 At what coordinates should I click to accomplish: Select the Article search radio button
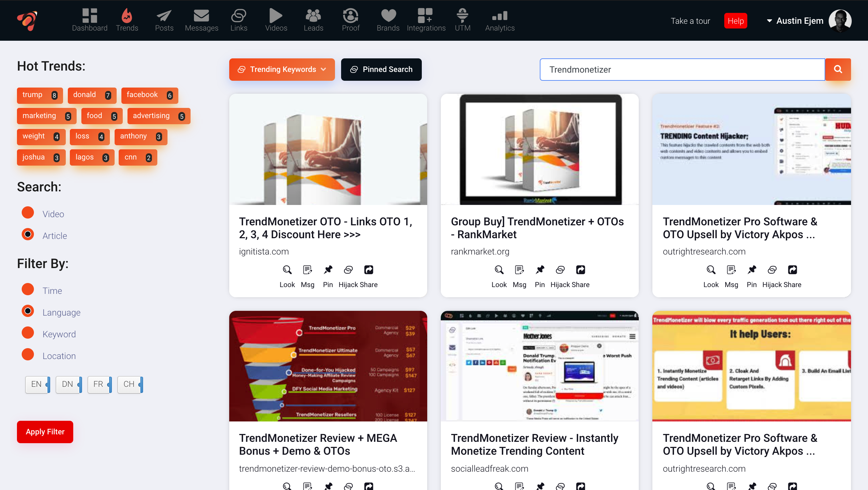click(x=28, y=234)
